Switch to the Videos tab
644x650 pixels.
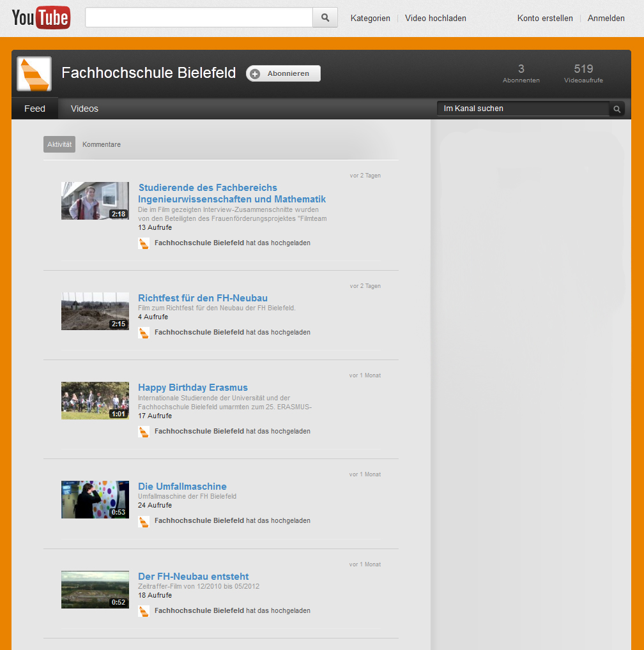pos(84,109)
